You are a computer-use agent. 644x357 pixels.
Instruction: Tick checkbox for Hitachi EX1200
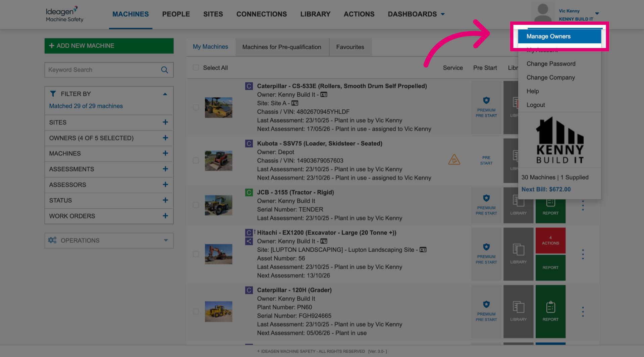196,254
